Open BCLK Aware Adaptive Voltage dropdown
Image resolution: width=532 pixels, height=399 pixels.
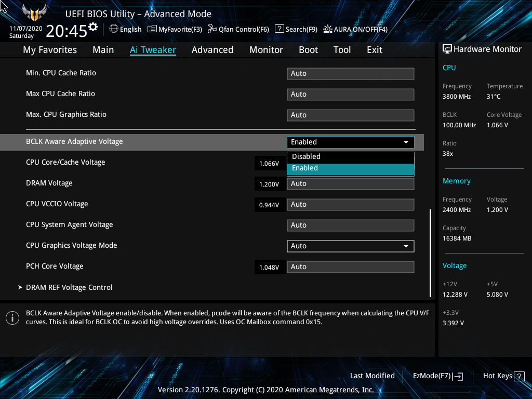(x=351, y=142)
